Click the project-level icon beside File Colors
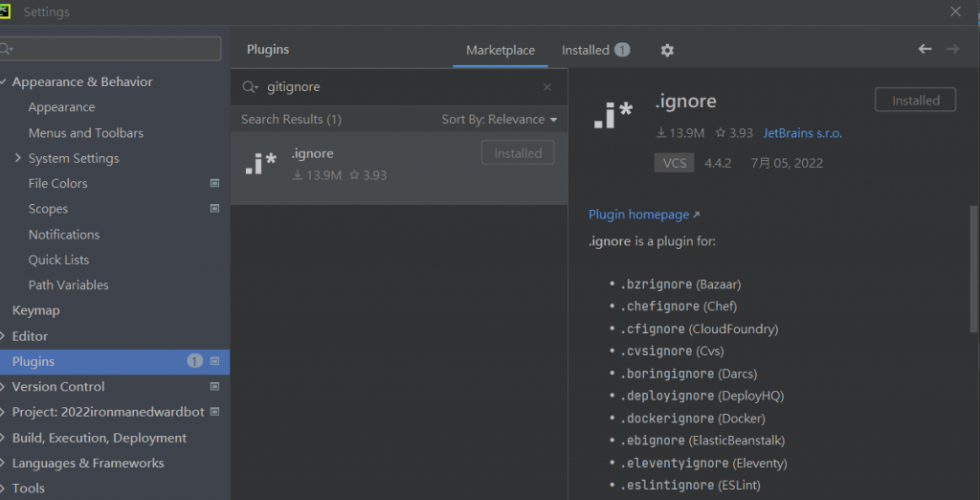980x500 pixels. click(x=214, y=183)
